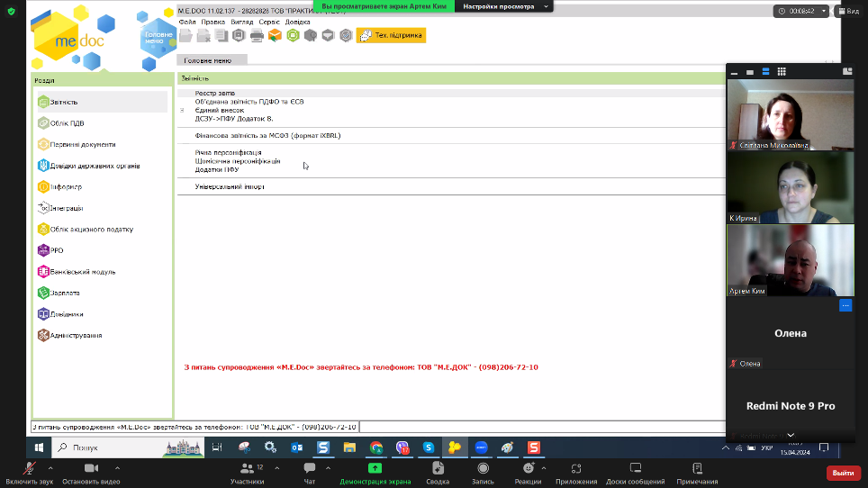Open Додатки ПФУ entry
The image size is (868, 488).
pyautogui.click(x=216, y=169)
